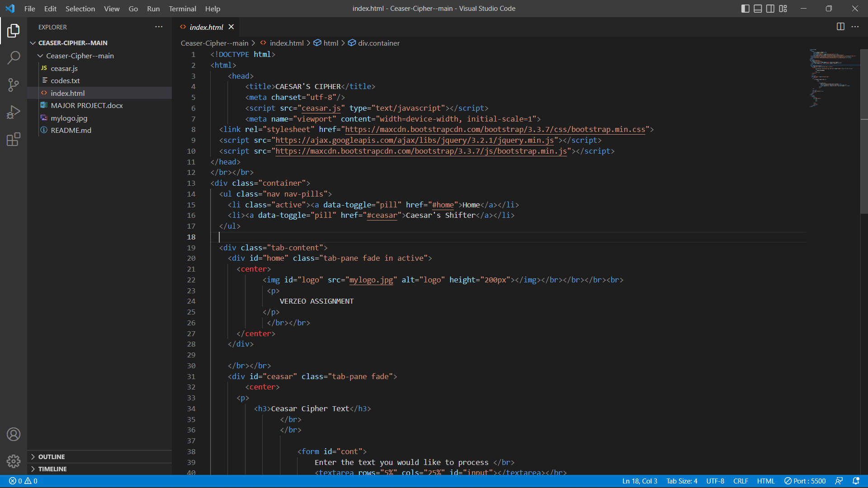Open the Manage gear settings icon

point(14,461)
